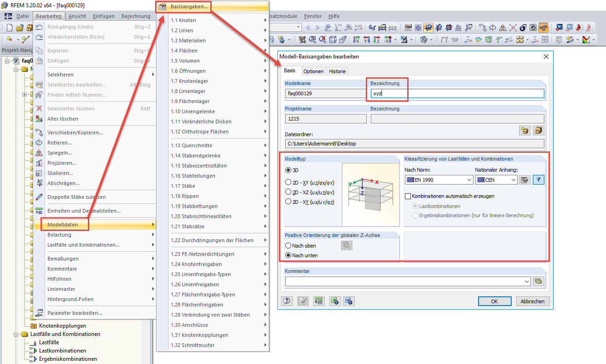
Task: Select Ergebniskombinationen in the navigator tree
Action: pyautogui.click(x=68, y=359)
